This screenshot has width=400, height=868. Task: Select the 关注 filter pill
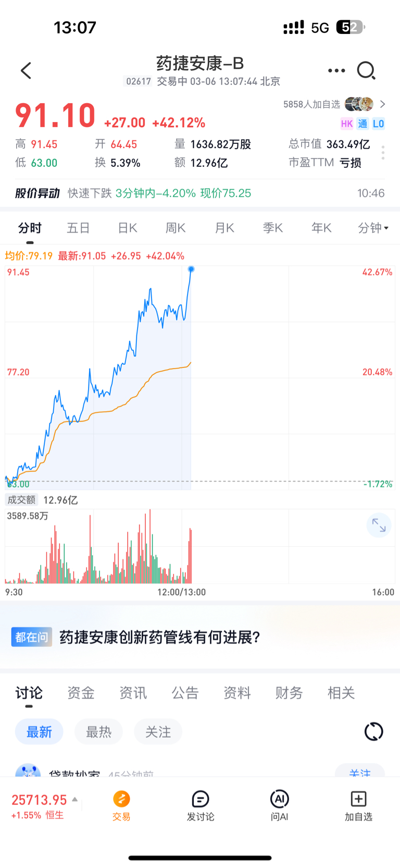tap(158, 732)
